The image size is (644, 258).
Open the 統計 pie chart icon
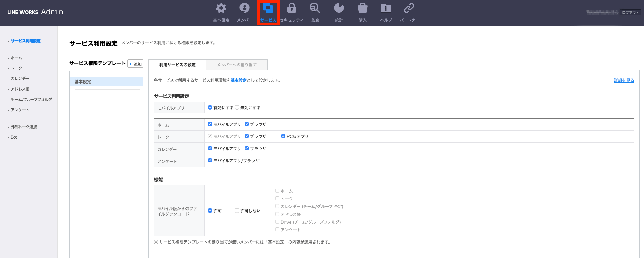[x=339, y=8]
